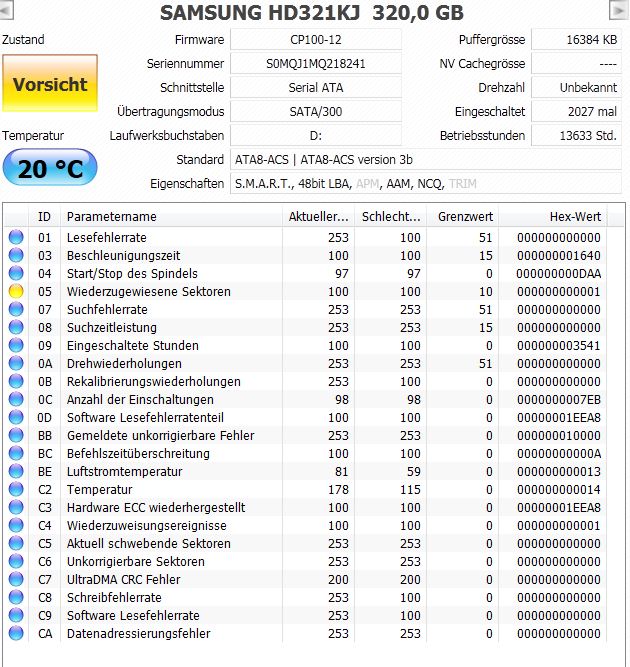
Task: Click the Seriennummer field S0MQJ1MQ218241
Action: 316,63
